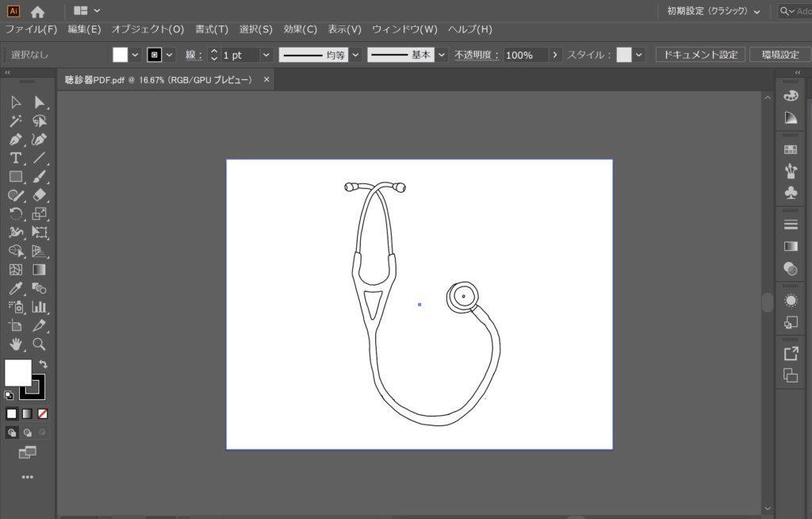Choose the Line Segment tool
Viewport: 812px width, 519px height.
pos(40,158)
